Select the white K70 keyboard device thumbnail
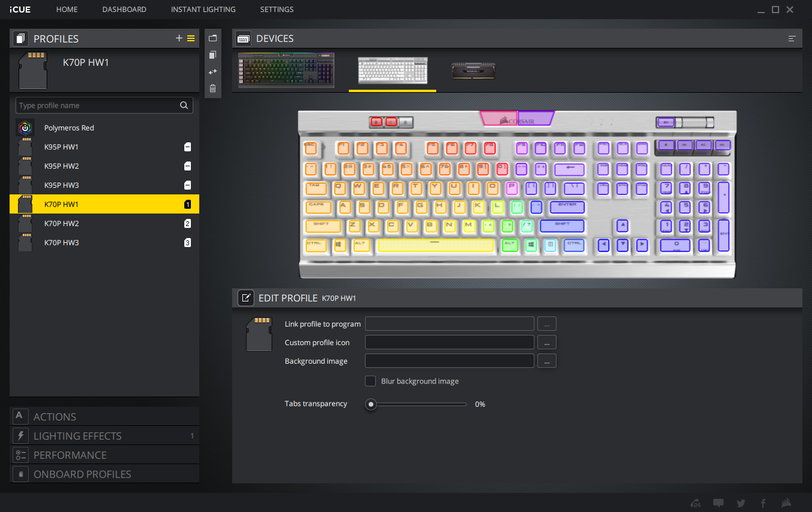Viewport: 812px width, 512px height. (393, 70)
